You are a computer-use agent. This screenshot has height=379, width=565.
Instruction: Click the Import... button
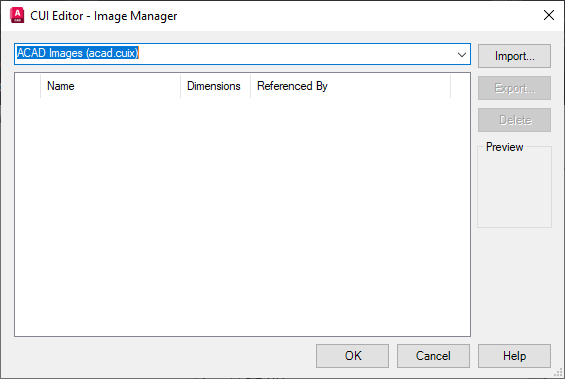(514, 56)
